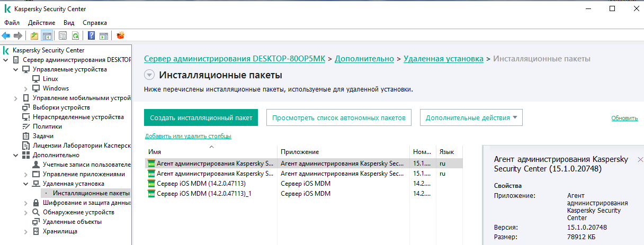This screenshot has width=644, height=245.
Task: Expand the Хранилища tree node
Action: pyautogui.click(x=26, y=231)
